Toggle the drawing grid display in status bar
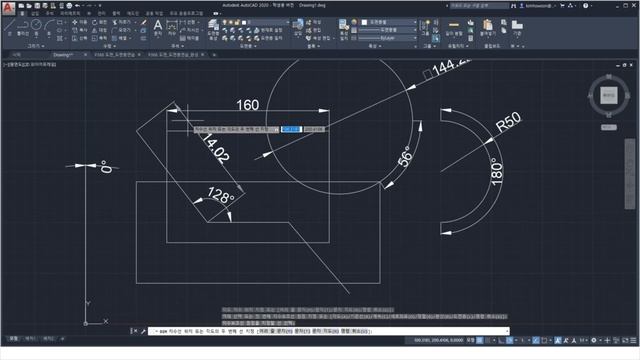 [x=480, y=340]
